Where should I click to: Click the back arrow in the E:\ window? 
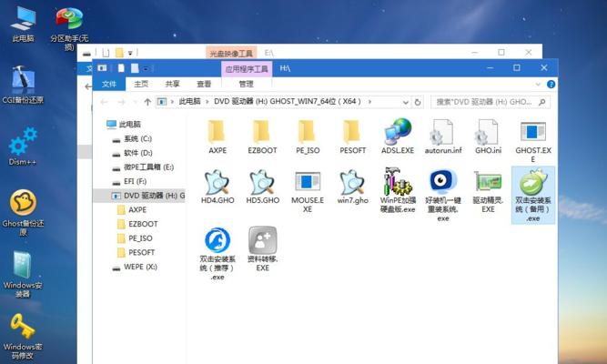pyautogui.click(x=87, y=86)
